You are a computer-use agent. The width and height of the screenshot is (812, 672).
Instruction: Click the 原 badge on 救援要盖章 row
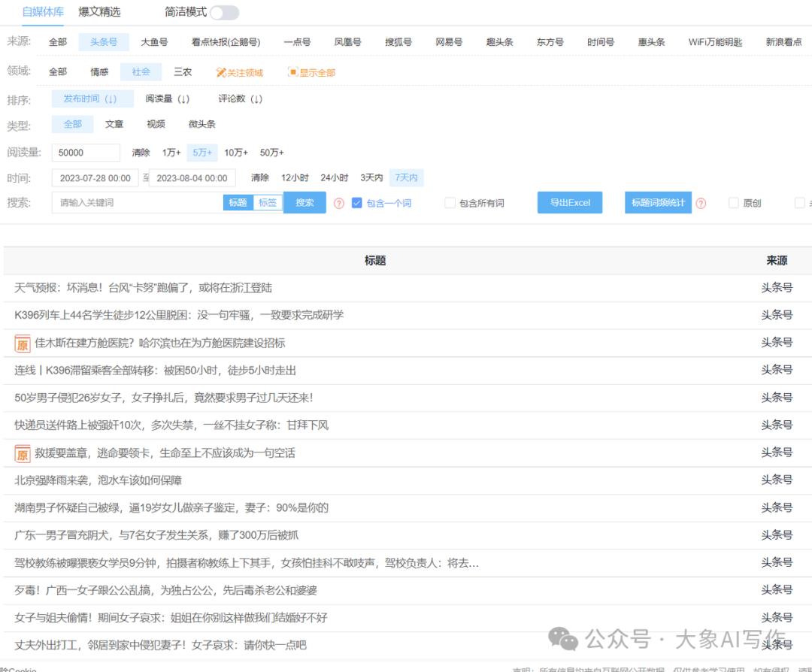pyautogui.click(x=23, y=453)
